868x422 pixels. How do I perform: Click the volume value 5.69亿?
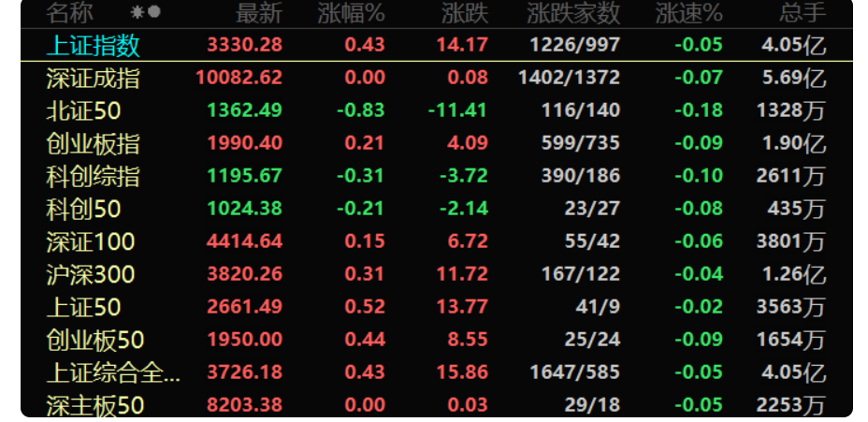tap(794, 78)
